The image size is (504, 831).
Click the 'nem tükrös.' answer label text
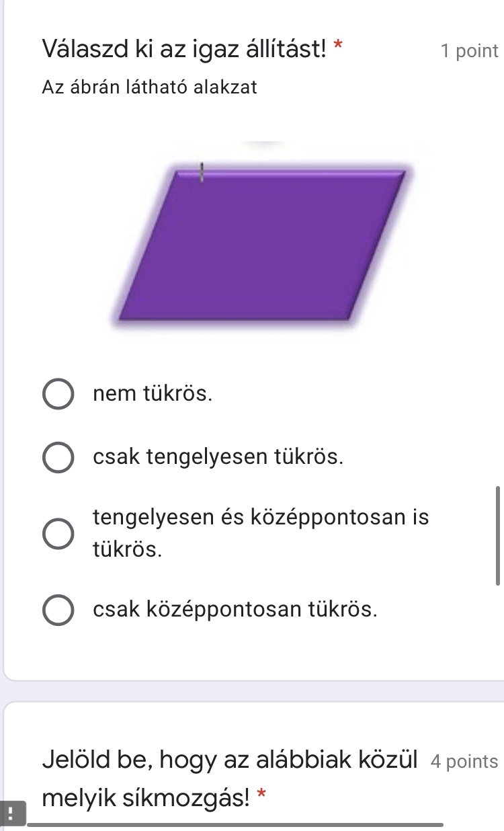pyautogui.click(x=153, y=394)
